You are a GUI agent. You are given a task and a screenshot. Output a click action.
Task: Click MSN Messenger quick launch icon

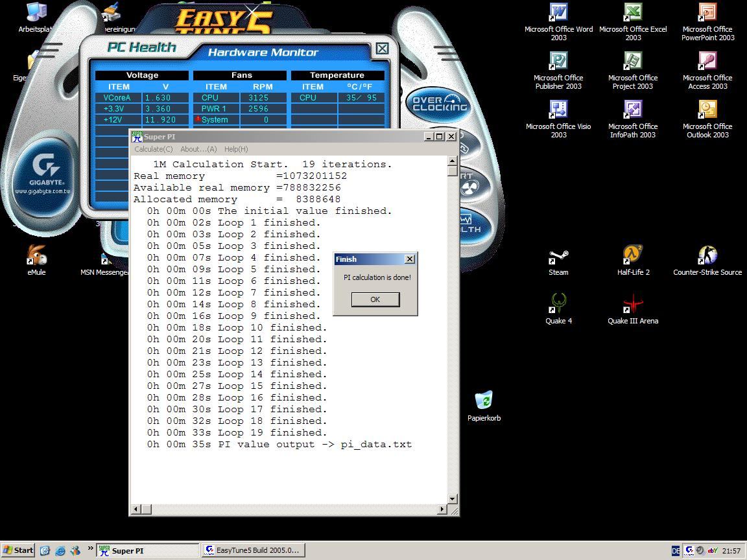click(75, 550)
